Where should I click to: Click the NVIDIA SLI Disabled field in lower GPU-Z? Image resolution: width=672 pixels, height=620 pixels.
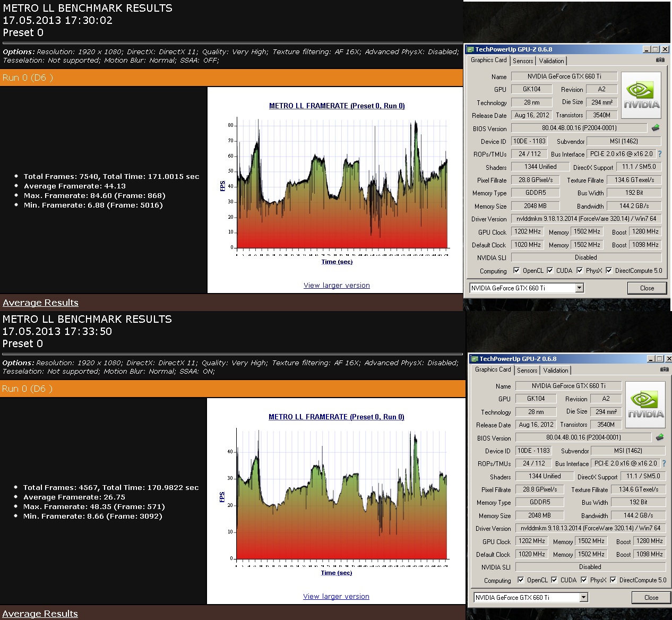pos(590,566)
